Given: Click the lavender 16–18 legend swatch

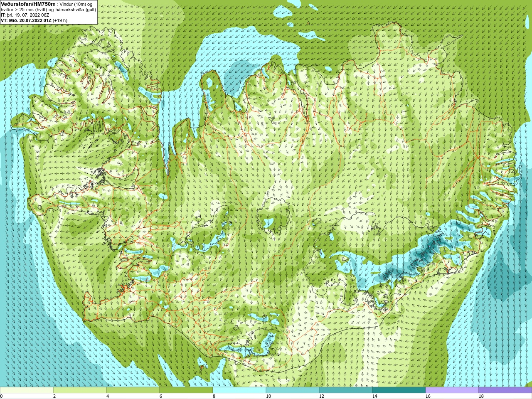Looking at the screenshot, I should point(452,390).
